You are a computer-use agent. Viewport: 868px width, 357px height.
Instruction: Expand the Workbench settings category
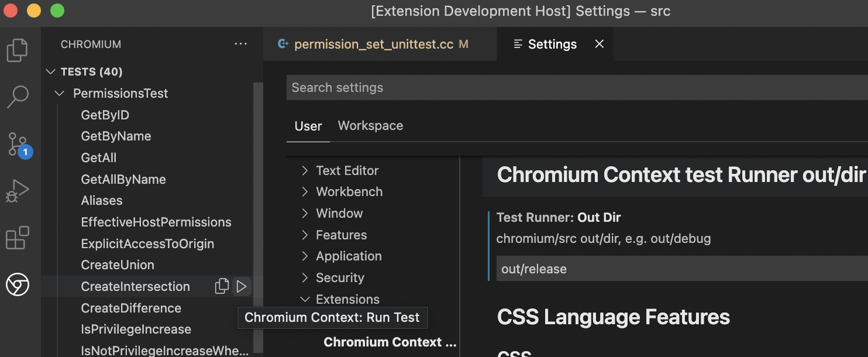click(x=305, y=192)
